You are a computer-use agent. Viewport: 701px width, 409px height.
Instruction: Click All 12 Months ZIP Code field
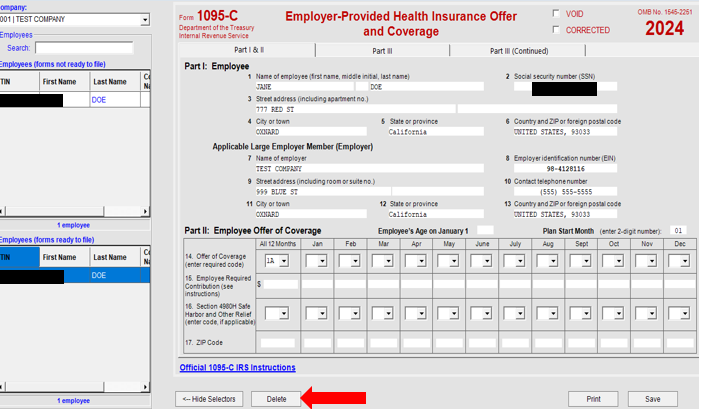278,343
